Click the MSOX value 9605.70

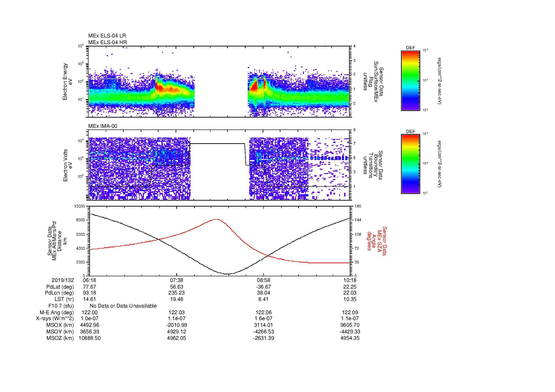click(350, 325)
